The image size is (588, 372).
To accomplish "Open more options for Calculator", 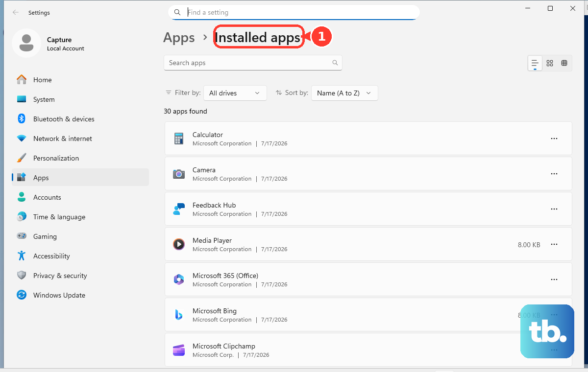I will coord(554,139).
